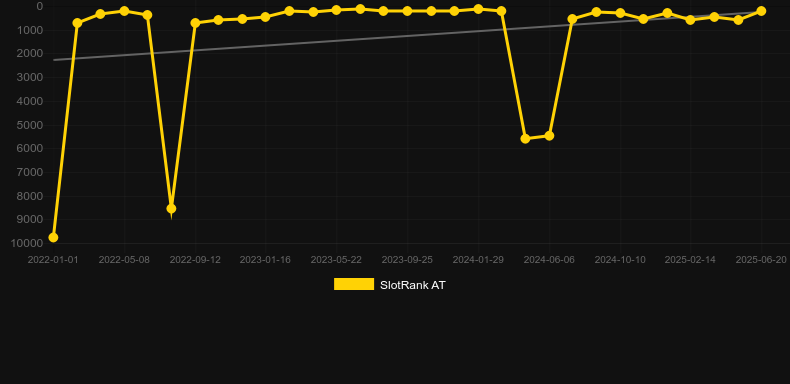The width and height of the screenshot is (790, 384).
Task: Click the 2023-01-16 axis date label
Action: coord(265,260)
